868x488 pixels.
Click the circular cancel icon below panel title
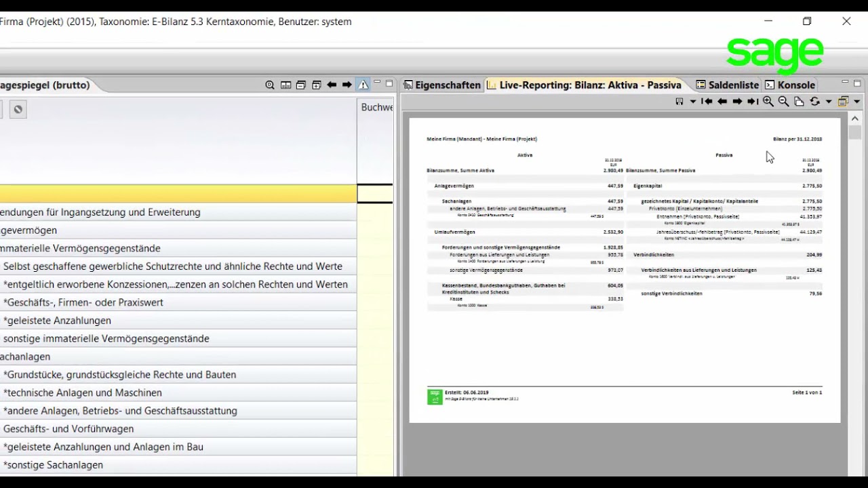point(18,109)
